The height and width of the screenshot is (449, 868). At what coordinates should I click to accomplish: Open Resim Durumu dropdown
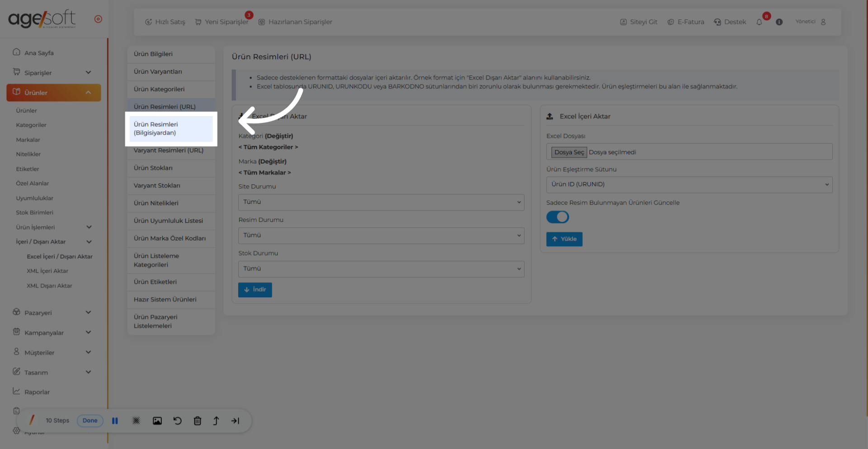381,236
